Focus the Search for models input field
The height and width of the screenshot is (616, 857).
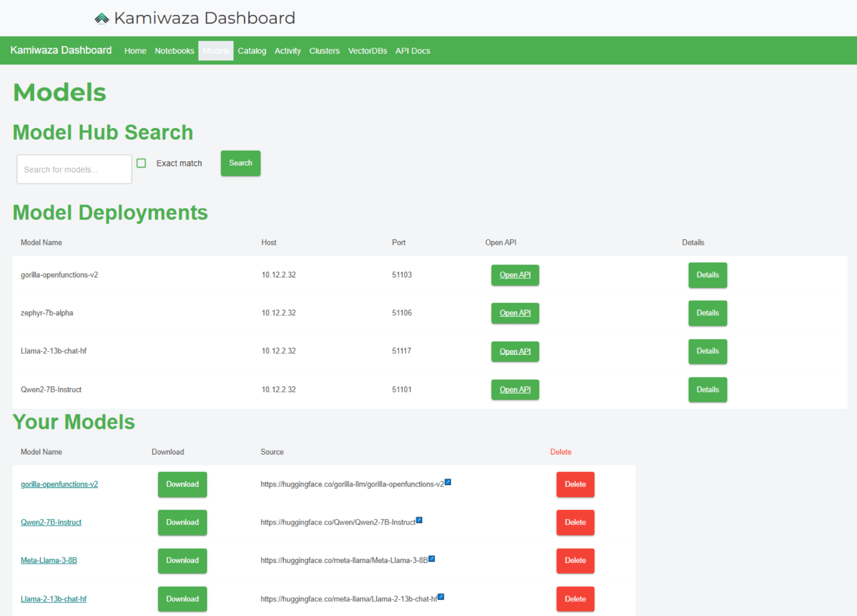click(x=74, y=169)
